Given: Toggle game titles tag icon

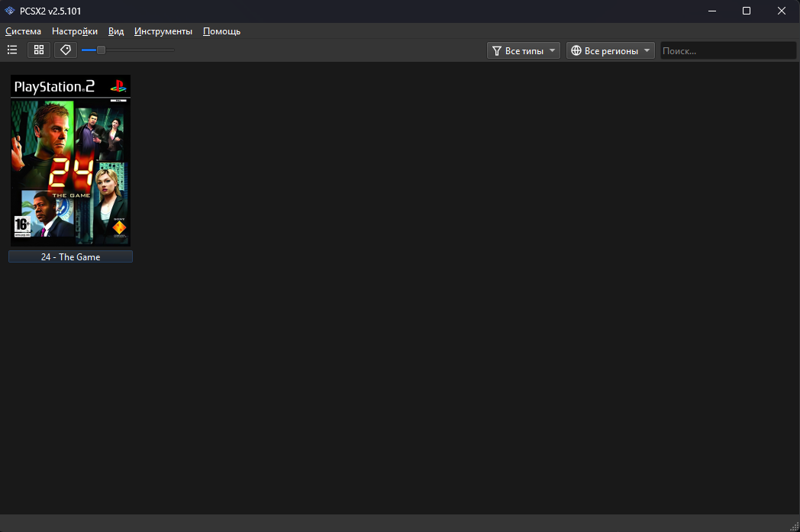Looking at the screenshot, I should coord(66,50).
